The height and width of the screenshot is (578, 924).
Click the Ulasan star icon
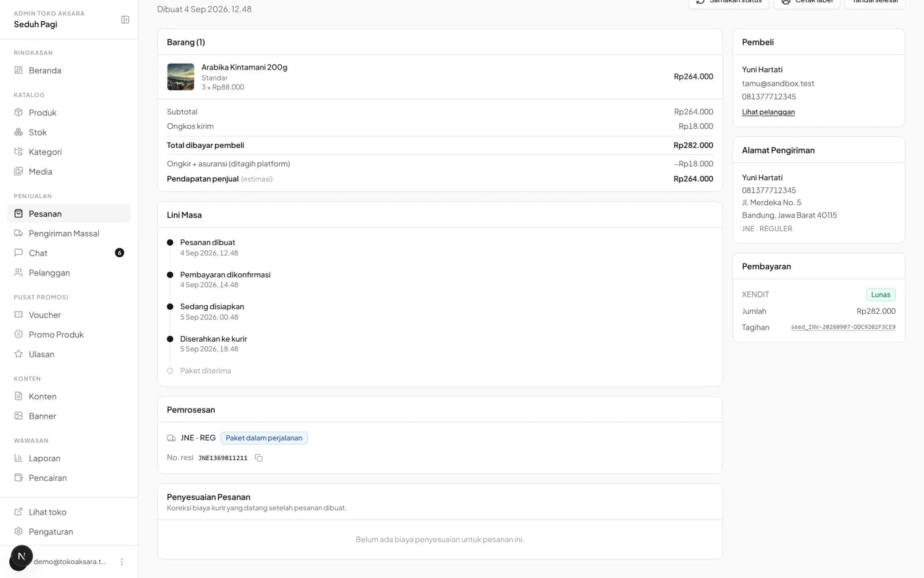[18, 354]
